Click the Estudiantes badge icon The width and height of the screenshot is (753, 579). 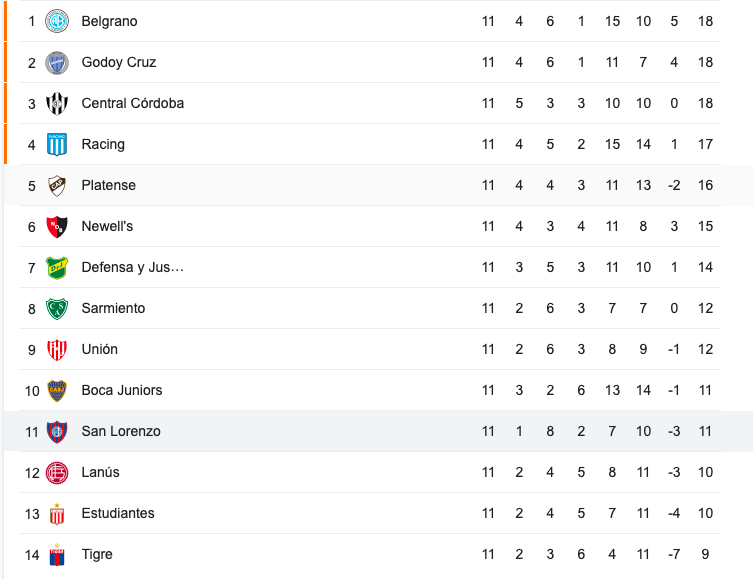pos(57,514)
